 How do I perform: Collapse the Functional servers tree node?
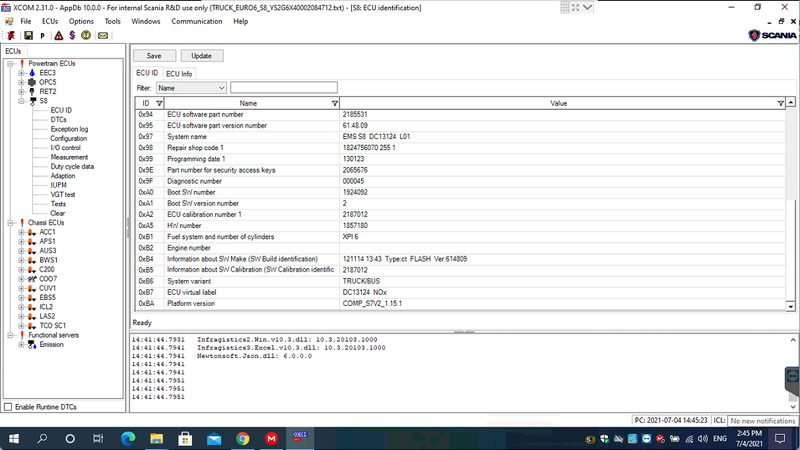click(x=10, y=335)
